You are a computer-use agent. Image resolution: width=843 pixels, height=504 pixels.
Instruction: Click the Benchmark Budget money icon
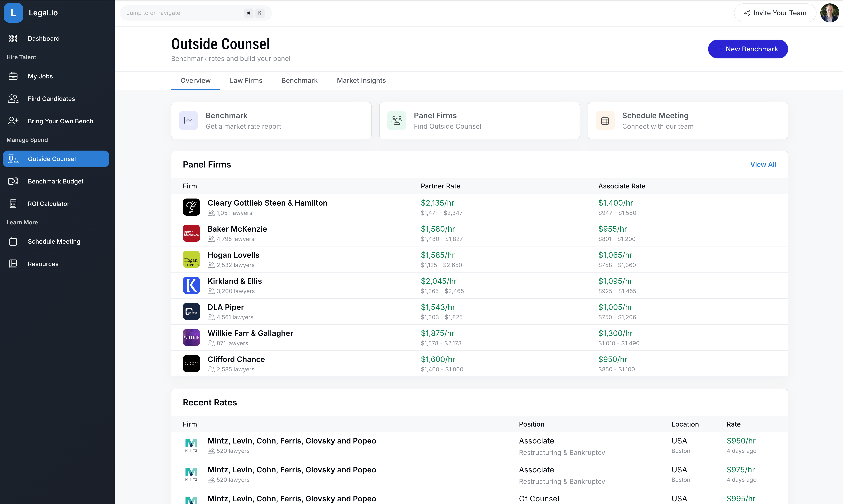(x=13, y=181)
